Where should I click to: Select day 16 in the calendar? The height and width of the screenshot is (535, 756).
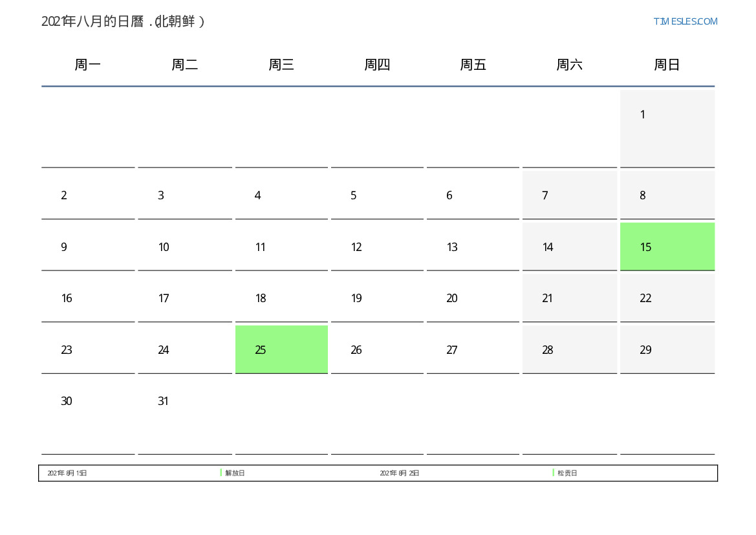[x=88, y=298]
